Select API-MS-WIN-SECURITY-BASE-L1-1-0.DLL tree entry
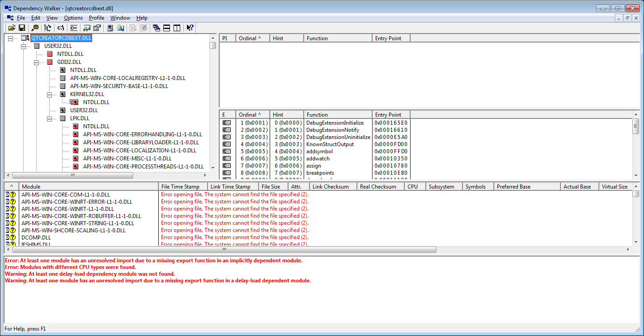This screenshot has height=336, width=644. click(x=119, y=86)
